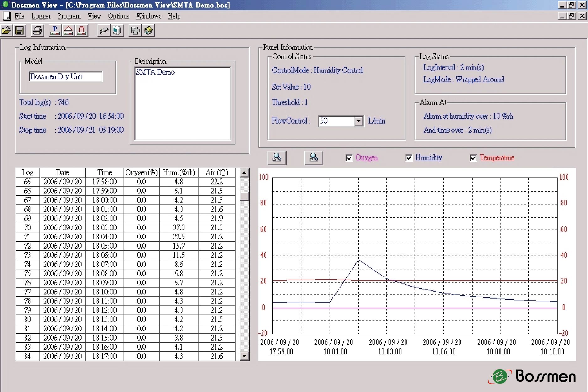Image resolution: width=588 pixels, height=392 pixels.
Task: Click the magnifier button with letter A
Action: coord(277,158)
